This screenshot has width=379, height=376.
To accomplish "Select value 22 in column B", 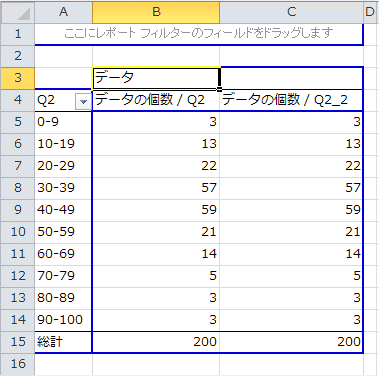I will [x=156, y=166].
